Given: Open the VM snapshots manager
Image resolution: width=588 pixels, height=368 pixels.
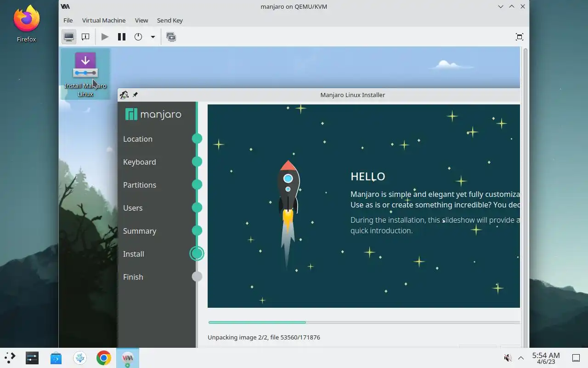Looking at the screenshot, I should click(x=171, y=37).
